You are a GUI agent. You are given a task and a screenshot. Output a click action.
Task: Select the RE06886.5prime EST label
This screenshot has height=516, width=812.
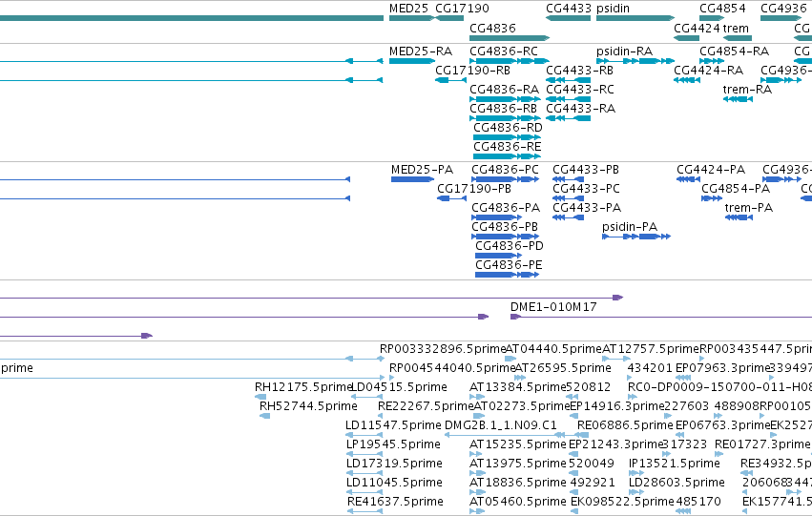625,426
